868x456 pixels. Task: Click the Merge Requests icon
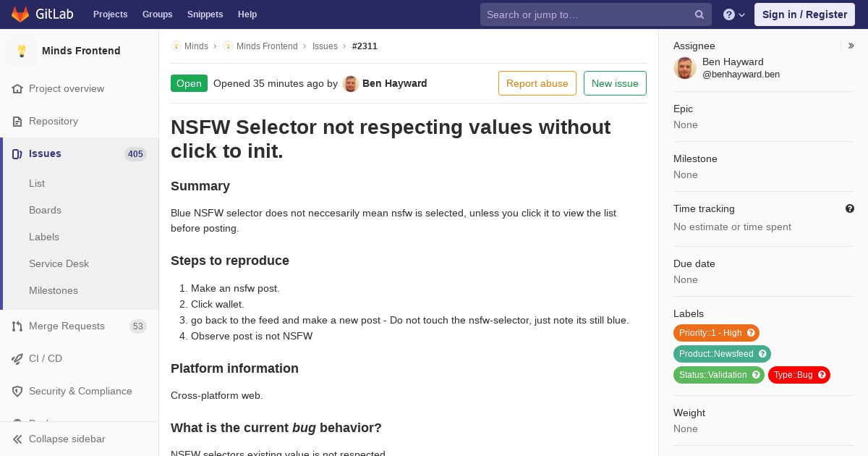click(17, 326)
